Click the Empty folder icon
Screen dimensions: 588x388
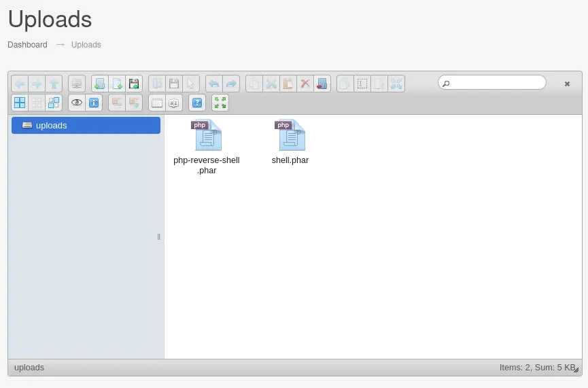coord(322,84)
